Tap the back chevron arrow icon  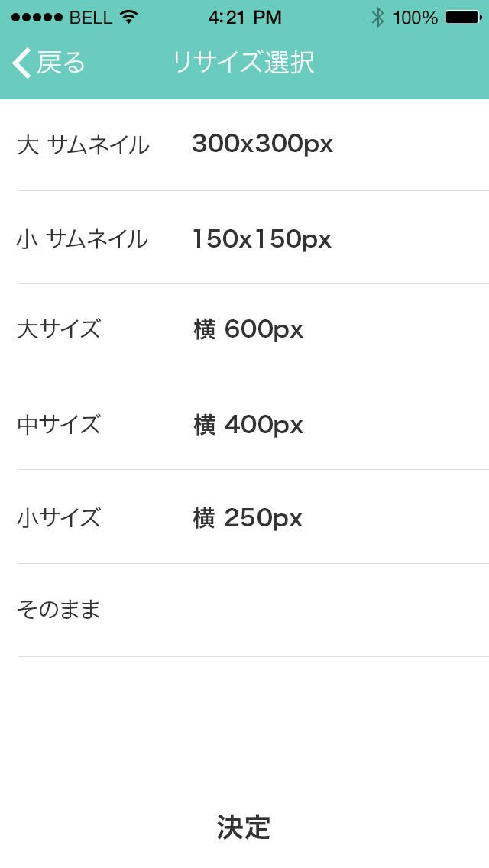click(x=21, y=63)
